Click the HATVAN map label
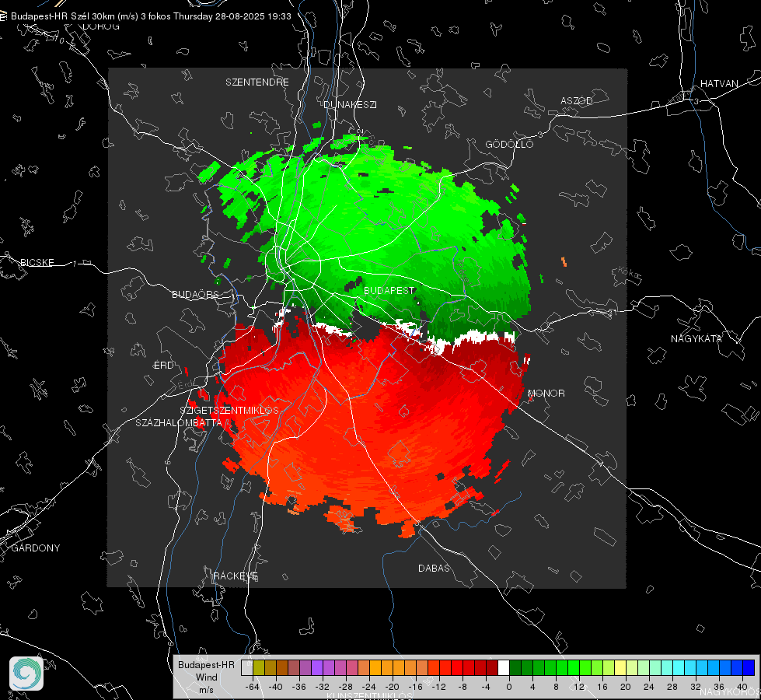This screenshot has height=700, width=761. (x=719, y=83)
